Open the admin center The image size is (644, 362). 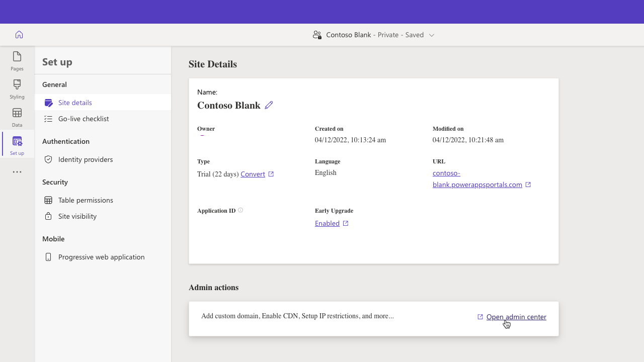coord(516,317)
